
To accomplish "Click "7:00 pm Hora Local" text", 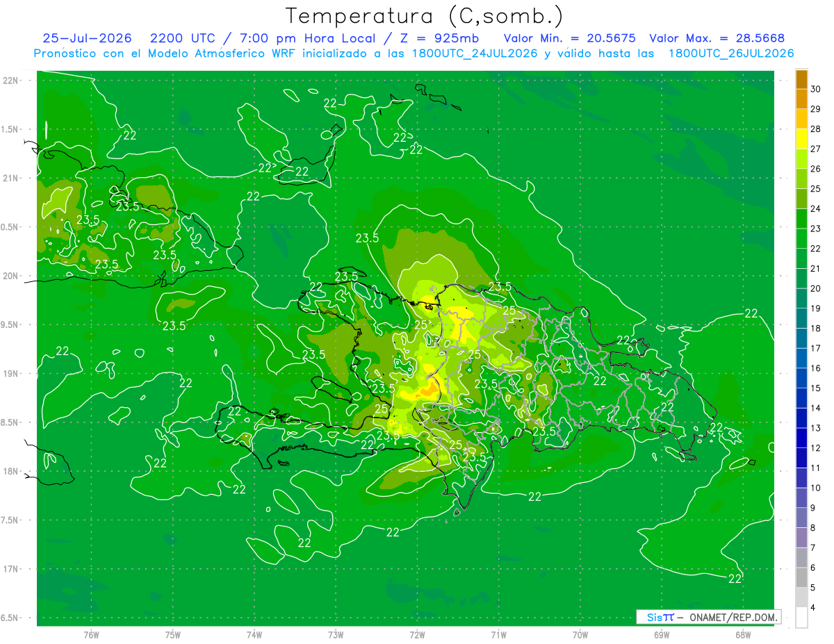I will click(x=309, y=38).
